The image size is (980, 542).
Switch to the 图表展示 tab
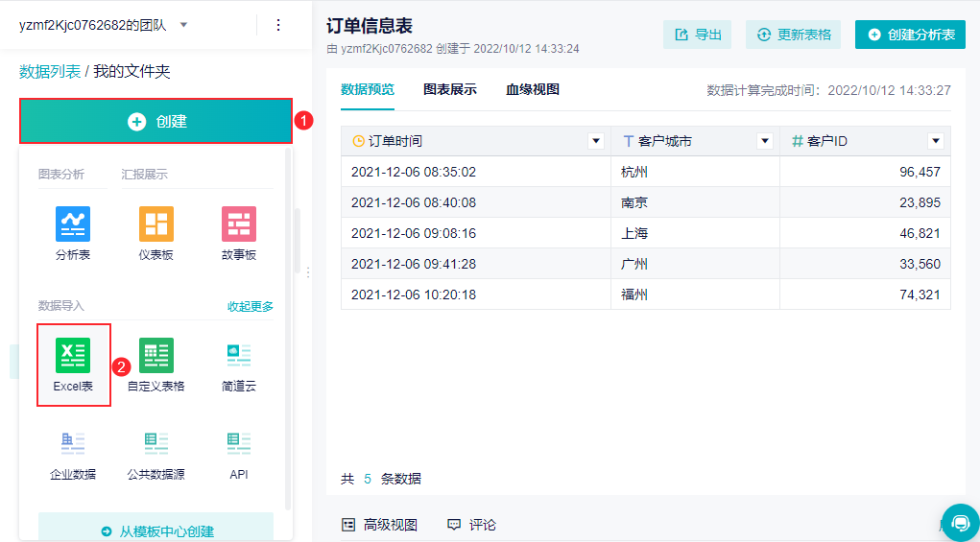coord(450,90)
